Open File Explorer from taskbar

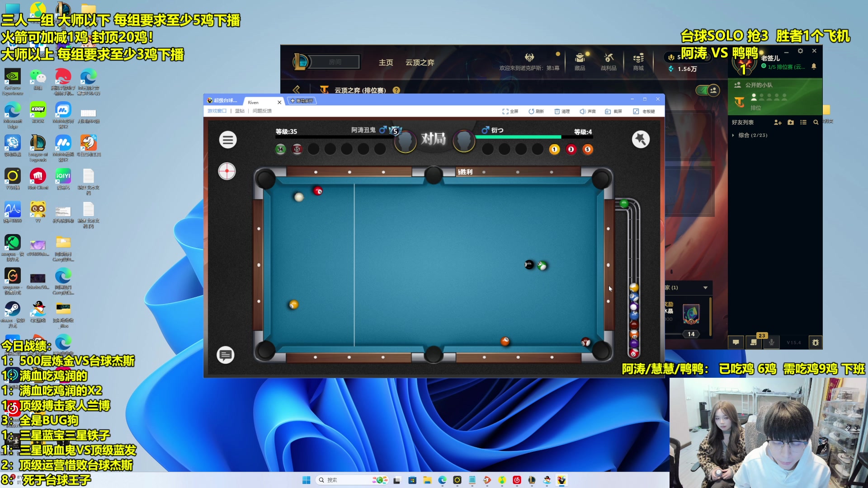coord(427,480)
